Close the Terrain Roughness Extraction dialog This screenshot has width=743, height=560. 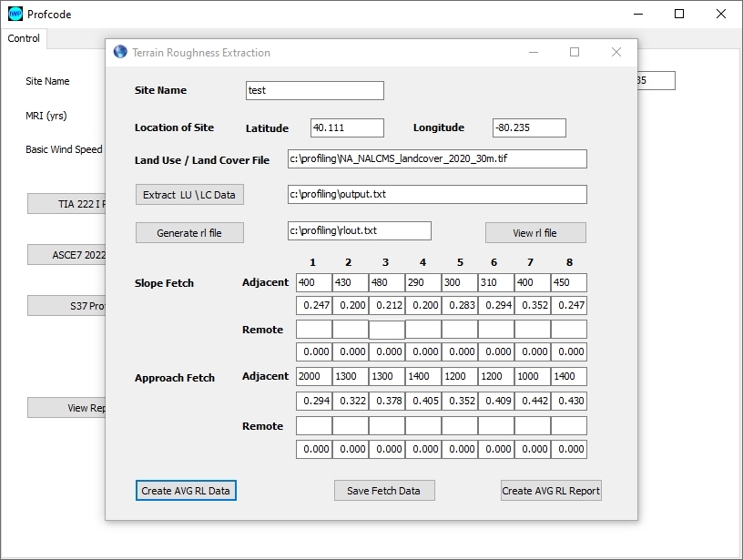click(x=616, y=52)
